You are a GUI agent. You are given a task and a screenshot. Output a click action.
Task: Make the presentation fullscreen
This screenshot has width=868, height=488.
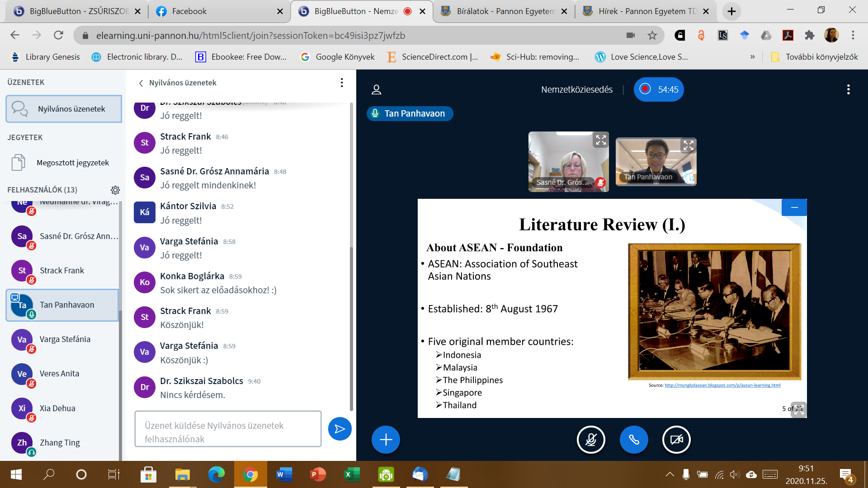coord(799,409)
